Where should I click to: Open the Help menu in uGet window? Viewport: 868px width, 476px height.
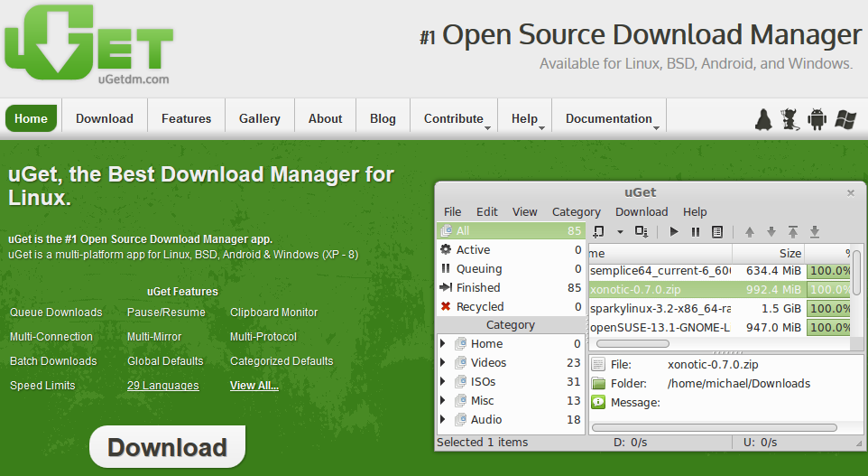(x=695, y=211)
